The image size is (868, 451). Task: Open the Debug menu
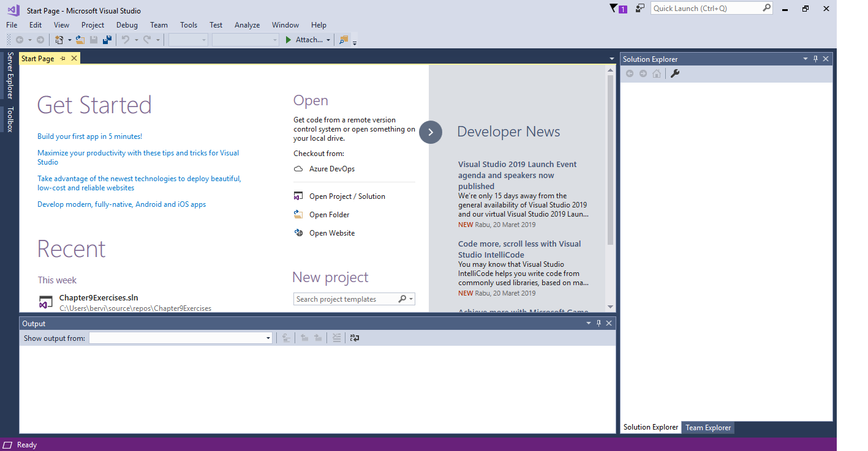(x=127, y=25)
